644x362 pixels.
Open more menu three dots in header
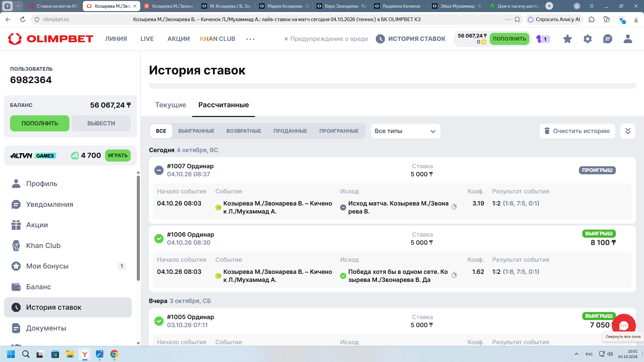[x=250, y=39]
